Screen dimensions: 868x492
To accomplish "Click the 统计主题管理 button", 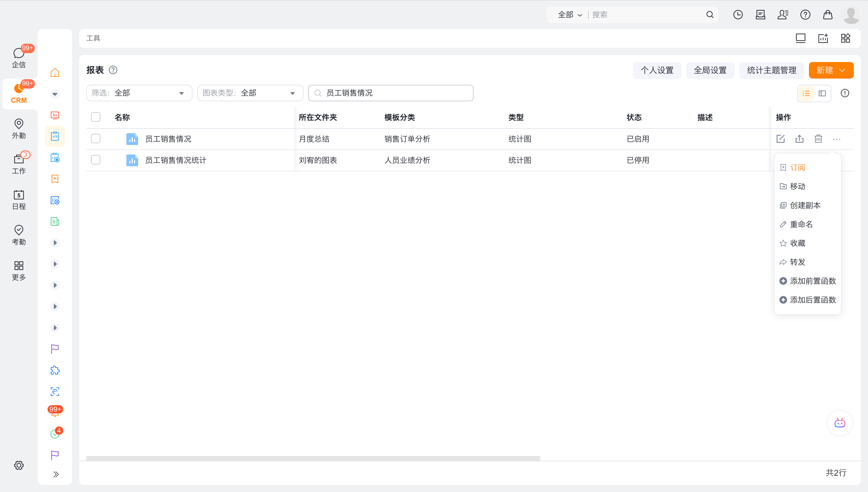I will coord(771,70).
